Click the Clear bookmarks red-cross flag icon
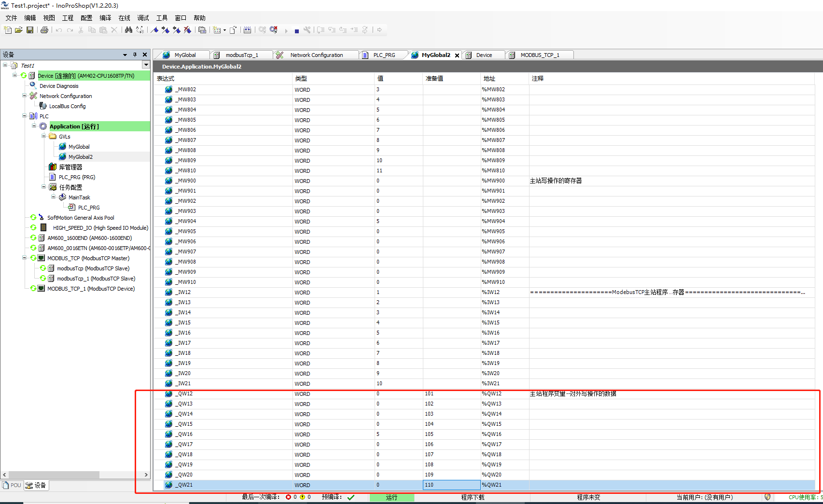Image resolution: width=823 pixels, height=504 pixels. coord(188,30)
